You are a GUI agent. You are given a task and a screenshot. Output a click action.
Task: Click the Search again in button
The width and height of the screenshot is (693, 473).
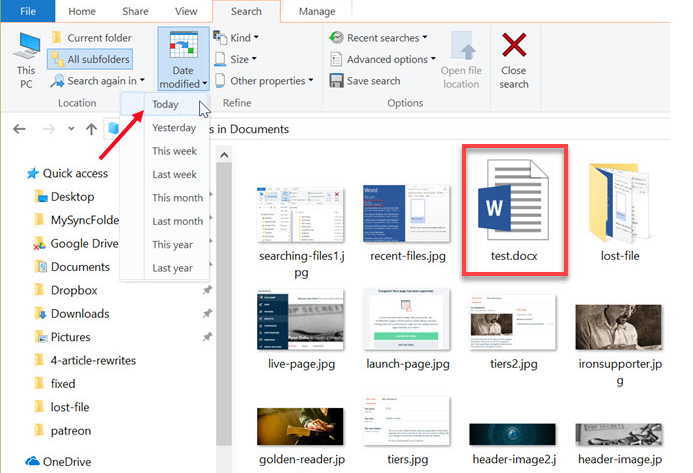click(x=98, y=80)
